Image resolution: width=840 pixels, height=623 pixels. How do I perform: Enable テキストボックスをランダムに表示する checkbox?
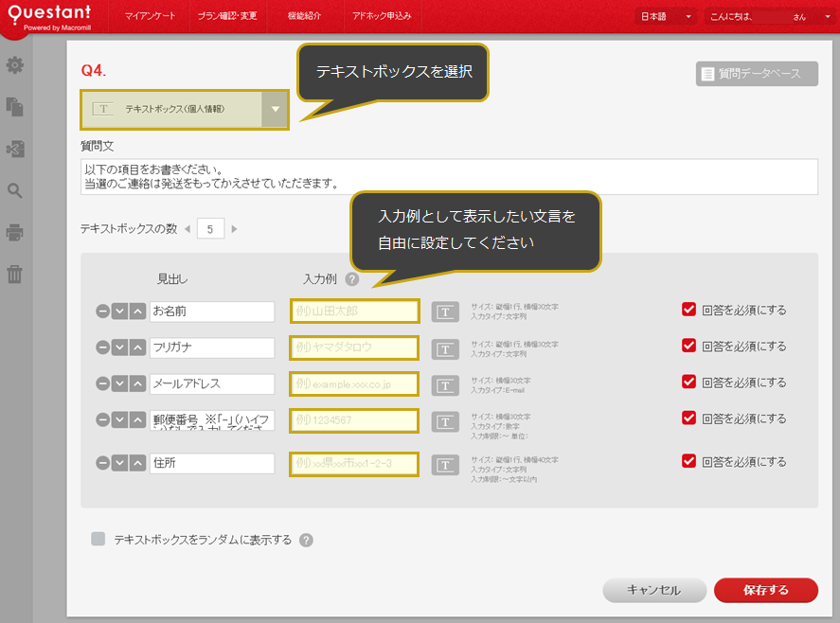98,540
